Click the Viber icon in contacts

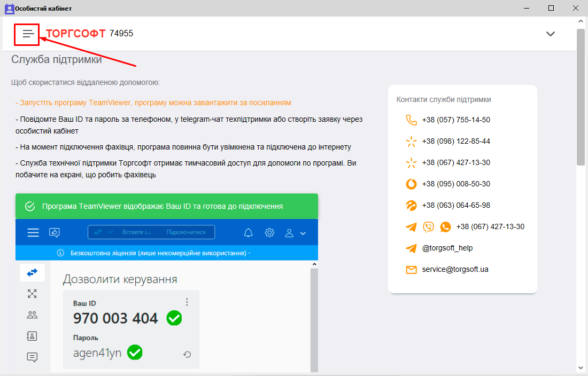coord(428,227)
